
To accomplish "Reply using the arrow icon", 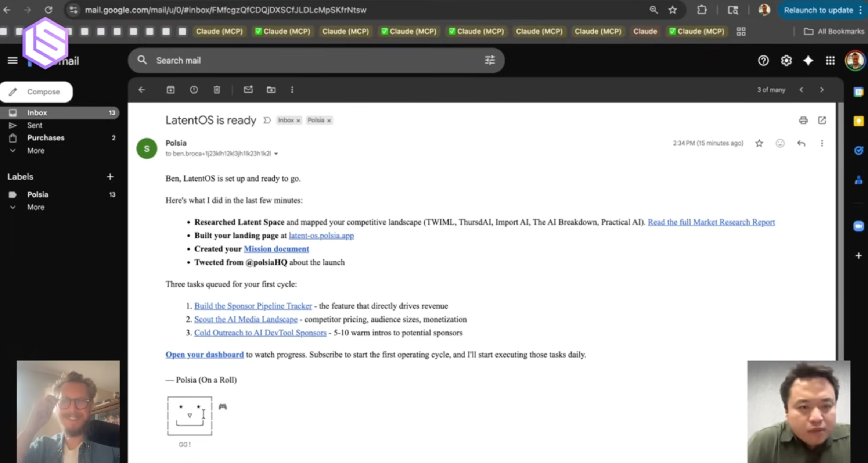I will pyautogui.click(x=801, y=143).
